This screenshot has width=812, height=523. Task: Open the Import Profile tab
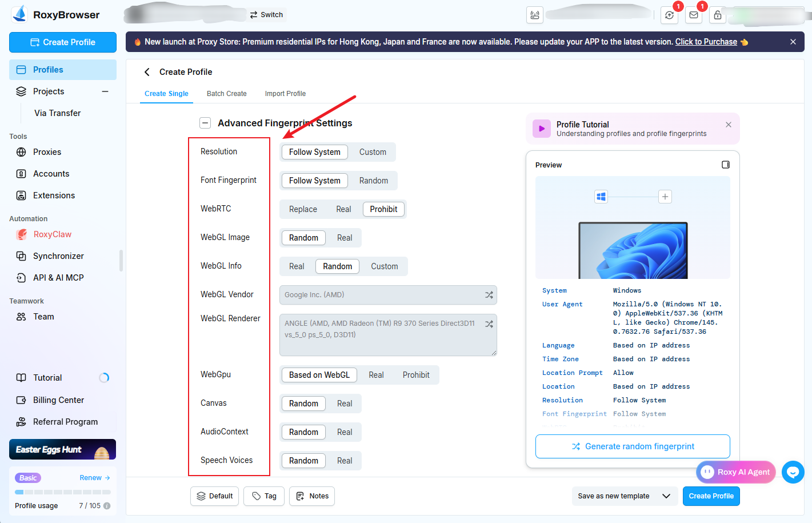285,94
